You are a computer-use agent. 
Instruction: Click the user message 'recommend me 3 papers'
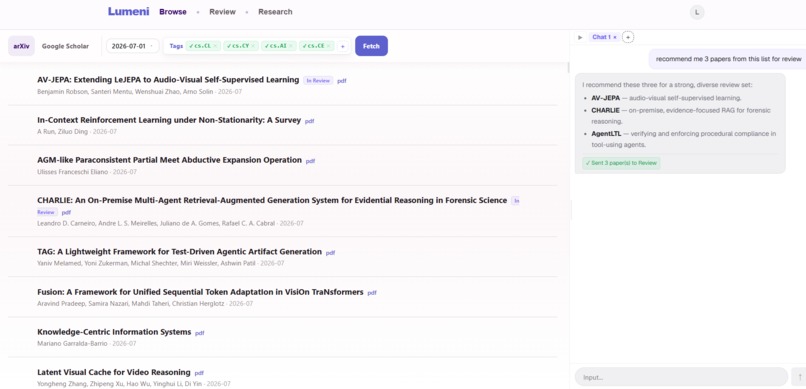728,59
